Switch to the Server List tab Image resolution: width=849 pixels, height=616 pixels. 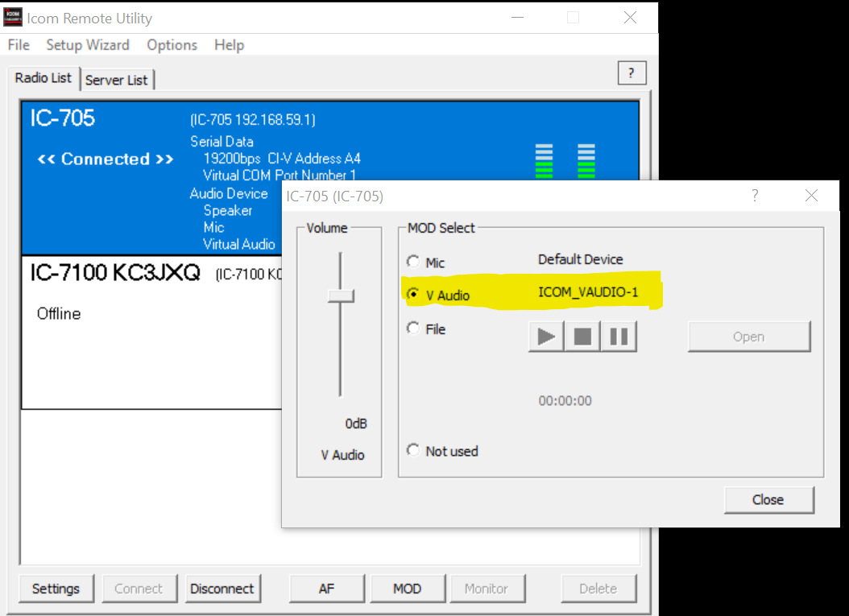point(117,79)
